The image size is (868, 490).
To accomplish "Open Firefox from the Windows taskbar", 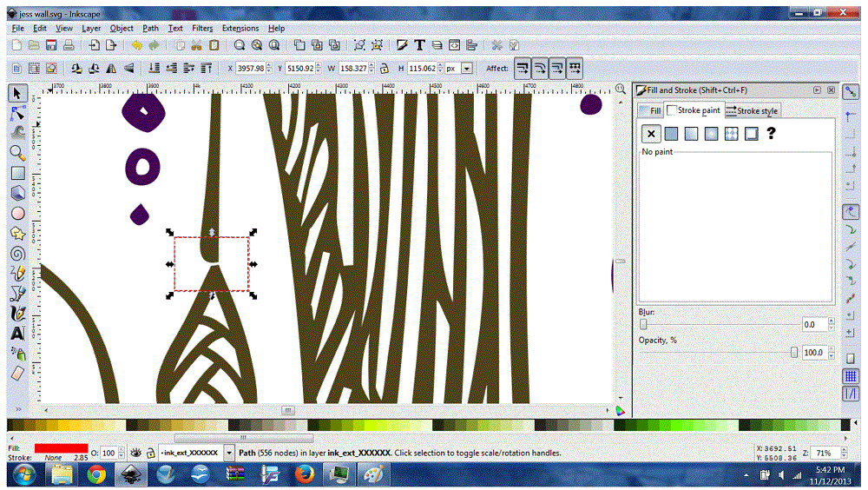I will pos(304,475).
